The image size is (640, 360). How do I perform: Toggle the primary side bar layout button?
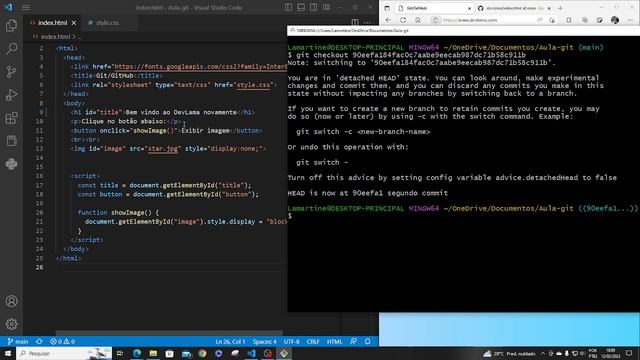[x=289, y=7]
